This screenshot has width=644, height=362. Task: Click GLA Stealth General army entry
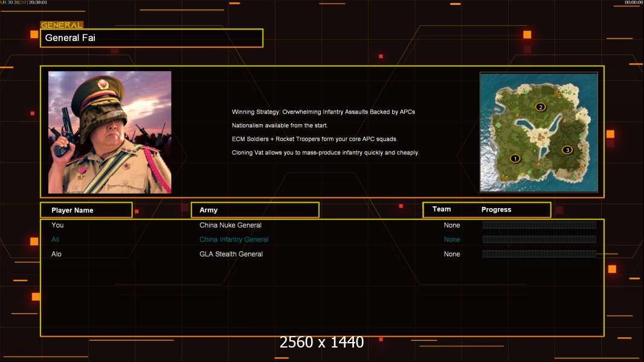(231, 254)
